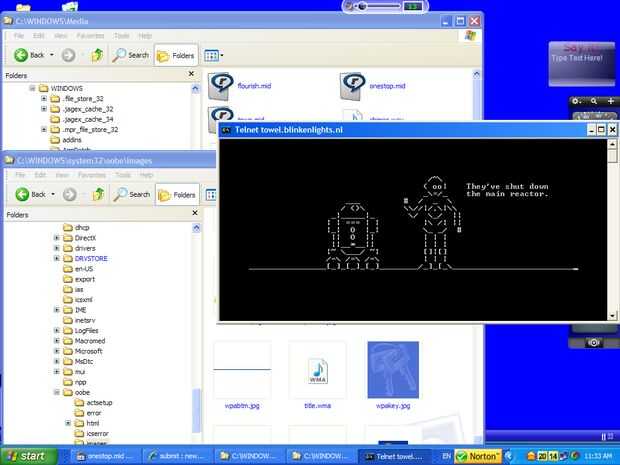620x465 pixels.
Task: Open the Views dropdown in the Media window
Action: [x=214, y=55]
